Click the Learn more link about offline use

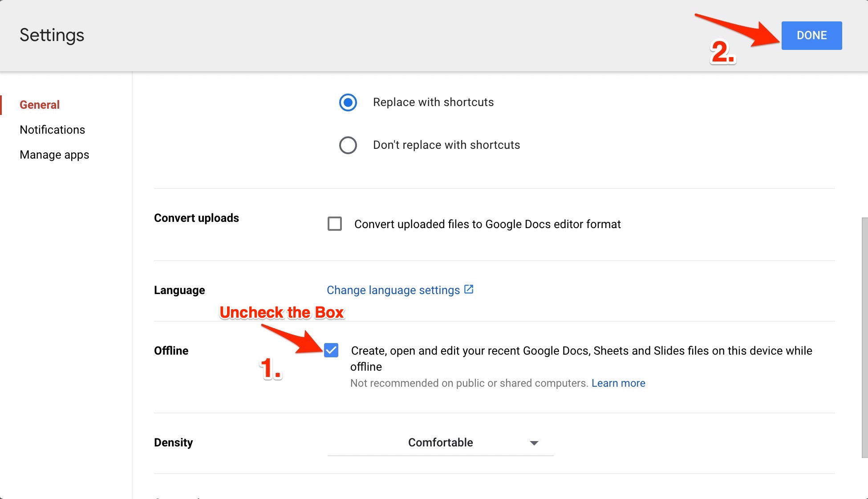pyautogui.click(x=618, y=383)
